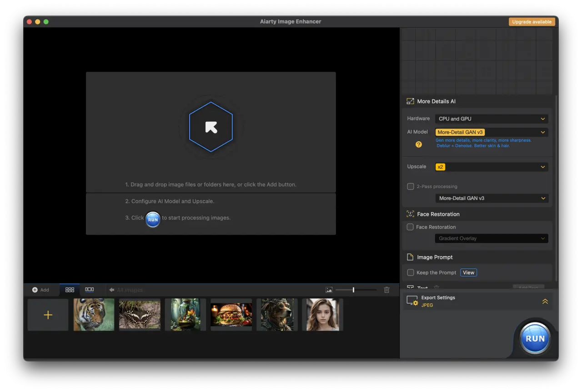
Task: Click the Image Prompt header text
Action: tap(435, 257)
